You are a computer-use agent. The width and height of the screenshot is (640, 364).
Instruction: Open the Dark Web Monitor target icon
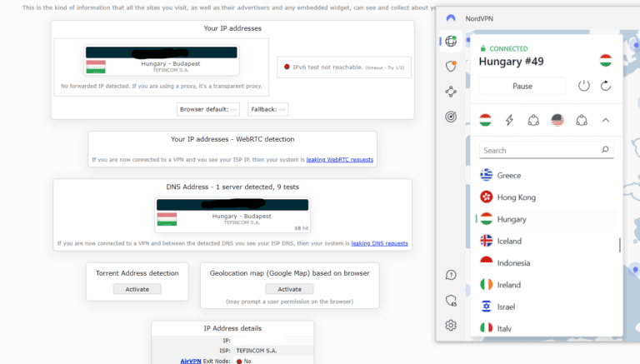tap(451, 117)
